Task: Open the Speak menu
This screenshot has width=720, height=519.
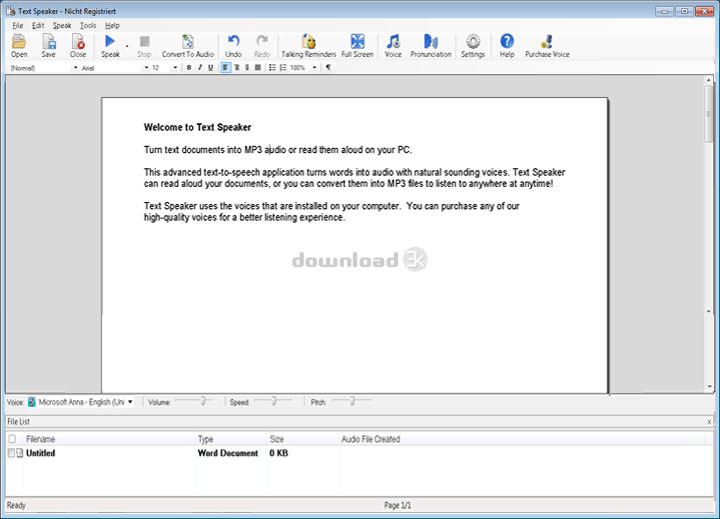Action: 62,25
